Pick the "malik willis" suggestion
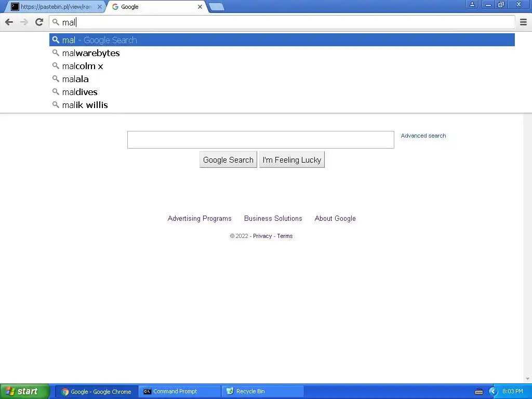 coord(282,104)
